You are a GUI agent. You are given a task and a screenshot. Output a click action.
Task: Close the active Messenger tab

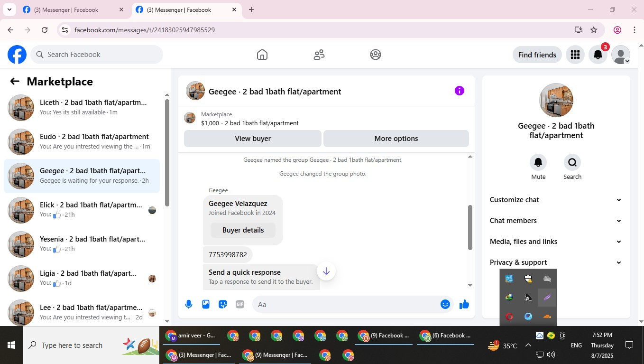point(234,9)
